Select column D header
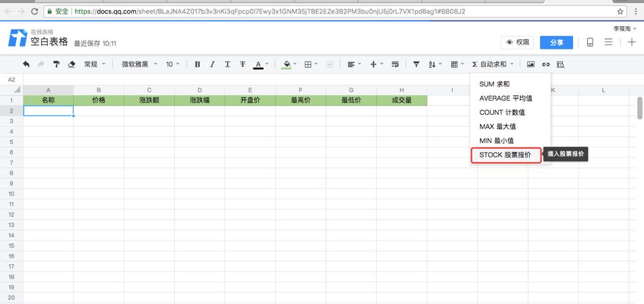Screen dimensions: 644x304 [199, 90]
